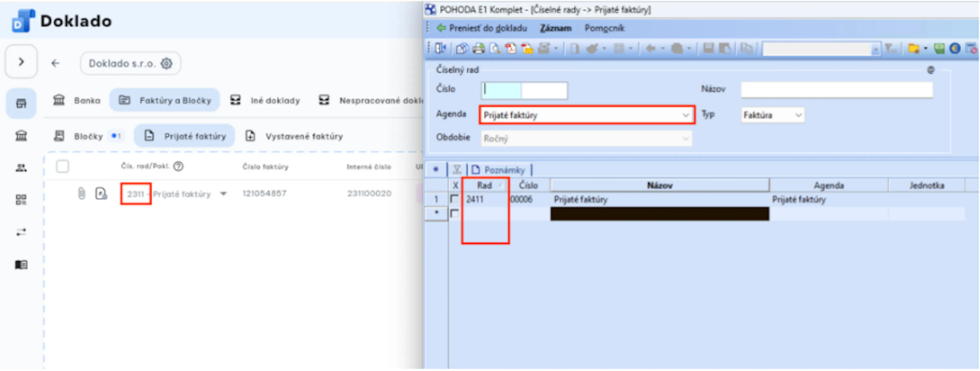
Task: Click the green money icon in POHODA toolbar
Action: [x=939, y=48]
